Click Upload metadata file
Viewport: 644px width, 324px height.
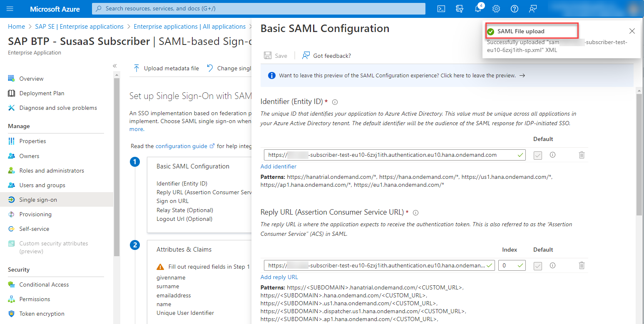(166, 68)
